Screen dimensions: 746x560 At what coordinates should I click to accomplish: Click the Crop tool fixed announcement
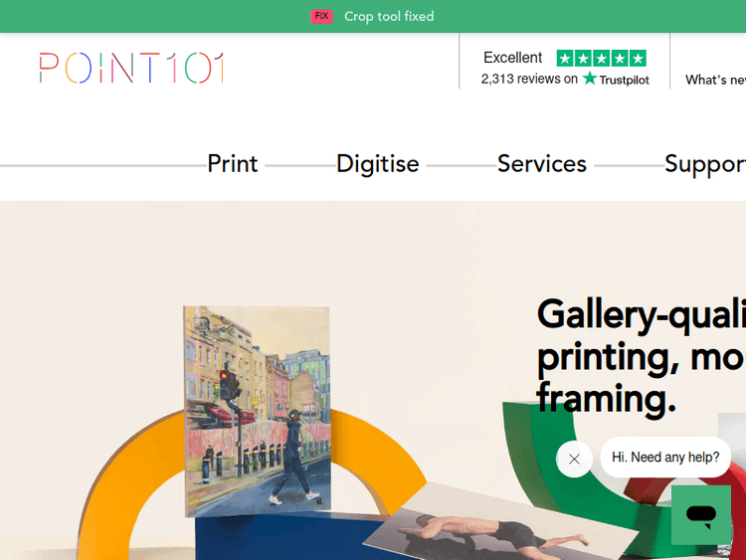(389, 16)
